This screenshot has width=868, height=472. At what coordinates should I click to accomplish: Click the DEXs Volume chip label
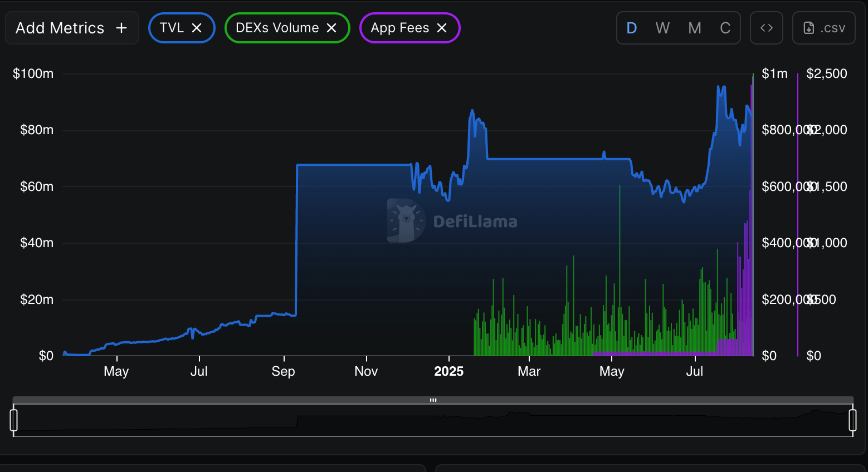(x=277, y=28)
